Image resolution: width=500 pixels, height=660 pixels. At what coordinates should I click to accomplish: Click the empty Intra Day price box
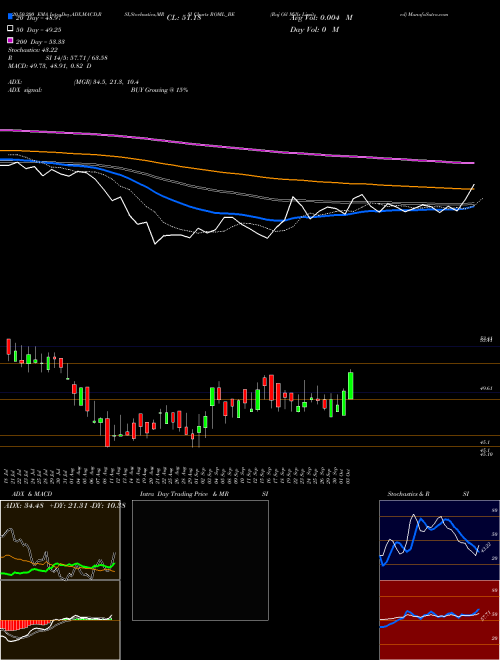tap(200, 560)
